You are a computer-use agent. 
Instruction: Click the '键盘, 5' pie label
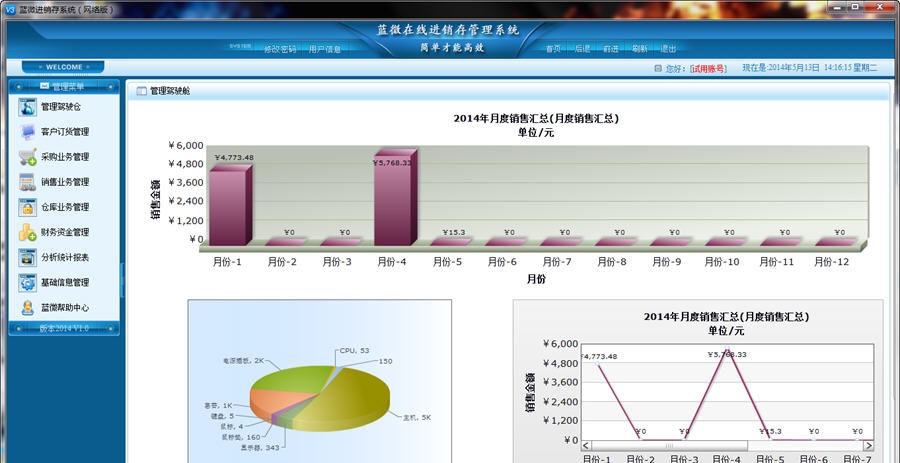tap(223, 416)
